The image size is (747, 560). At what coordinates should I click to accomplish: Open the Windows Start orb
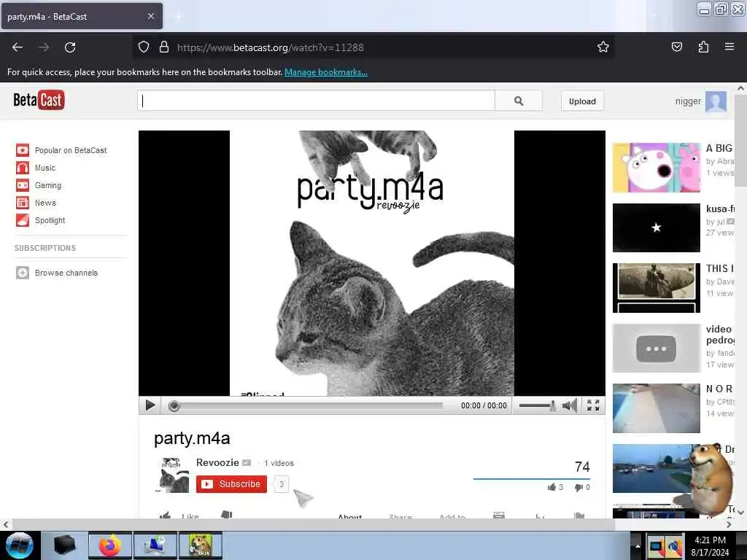coord(19,545)
